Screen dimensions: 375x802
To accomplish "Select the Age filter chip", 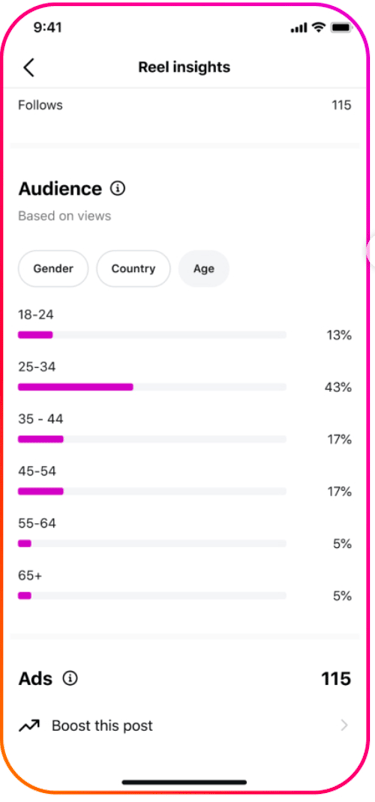I will pos(204,269).
